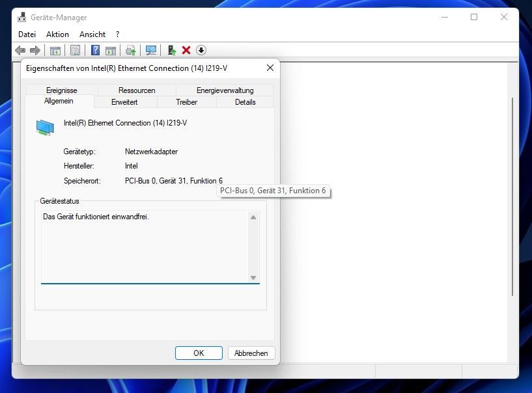Image resolution: width=532 pixels, height=393 pixels.
Task: Open the Details tab
Action: (x=245, y=102)
